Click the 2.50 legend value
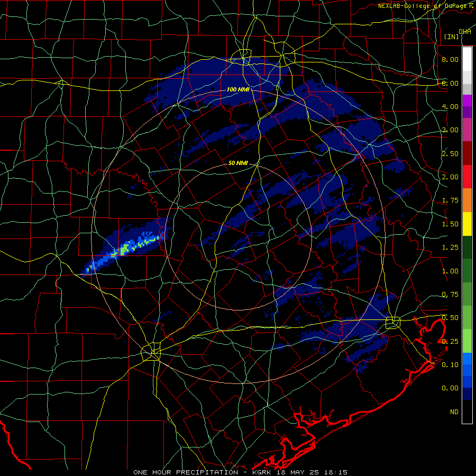The image size is (476, 476). point(450,153)
